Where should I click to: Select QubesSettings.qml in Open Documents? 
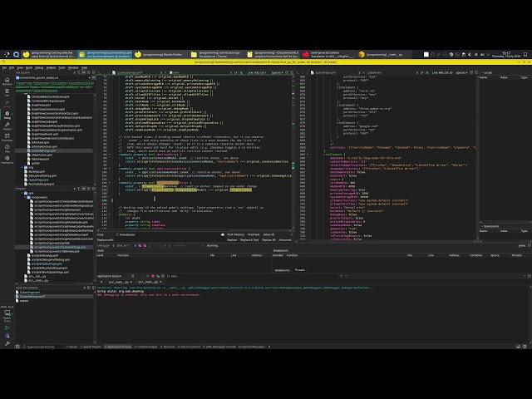pyautogui.click(x=32, y=296)
